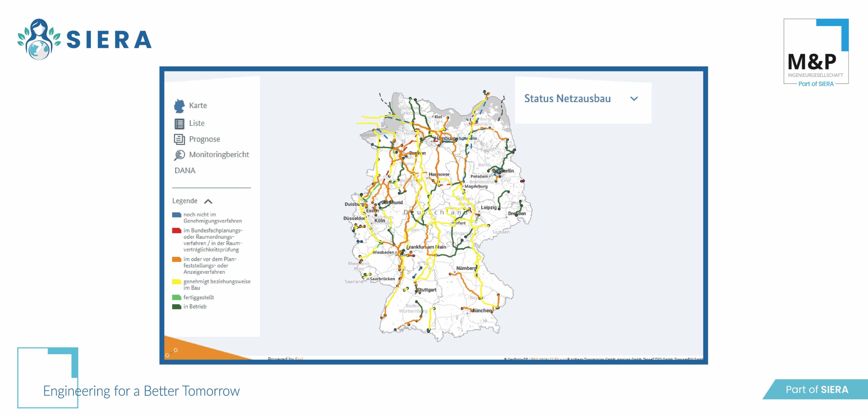Open the Karte menu item

(x=198, y=106)
